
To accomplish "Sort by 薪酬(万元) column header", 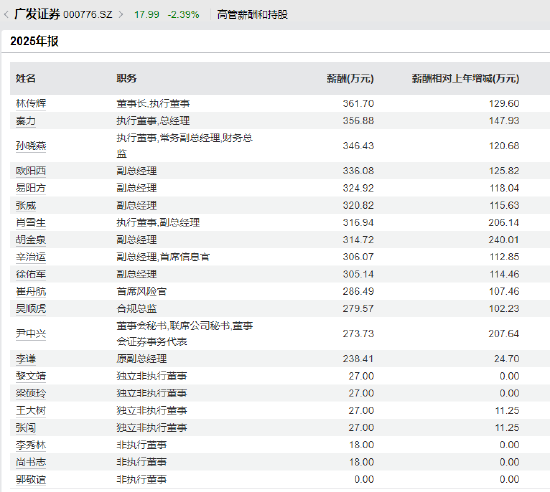I will [x=350, y=78].
